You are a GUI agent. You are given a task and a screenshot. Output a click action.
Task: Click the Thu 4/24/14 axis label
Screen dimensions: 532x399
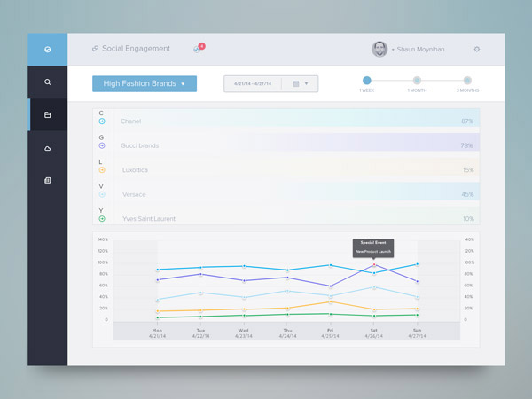click(x=287, y=333)
